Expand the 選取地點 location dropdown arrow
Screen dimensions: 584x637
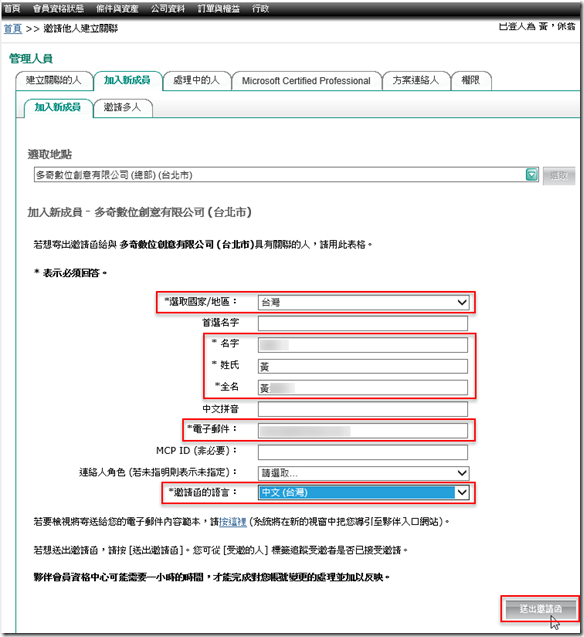[532, 175]
